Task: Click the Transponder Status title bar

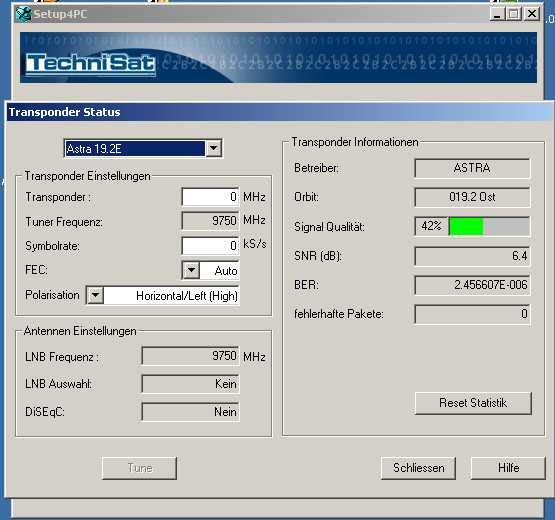Action: [280, 112]
